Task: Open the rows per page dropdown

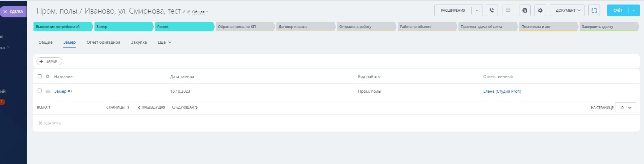Action: pyautogui.click(x=625, y=107)
